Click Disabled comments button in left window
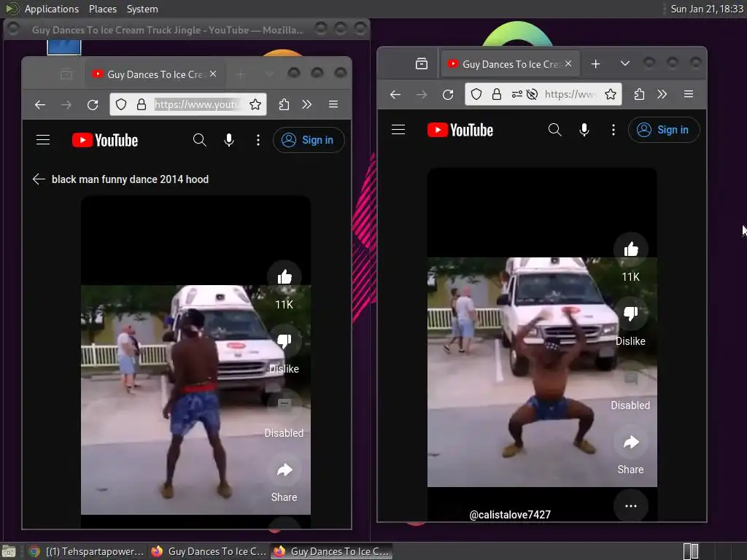 pyautogui.click(x=285, y=405)
